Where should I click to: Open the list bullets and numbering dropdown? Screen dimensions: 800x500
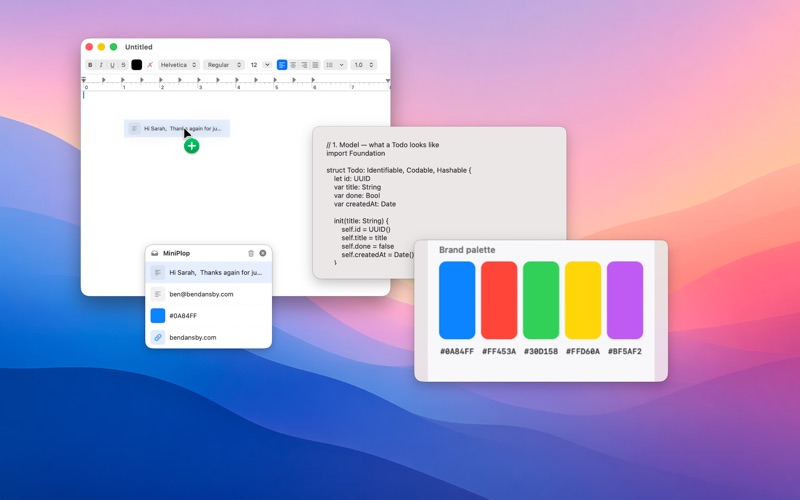click(x=336, y=65)
